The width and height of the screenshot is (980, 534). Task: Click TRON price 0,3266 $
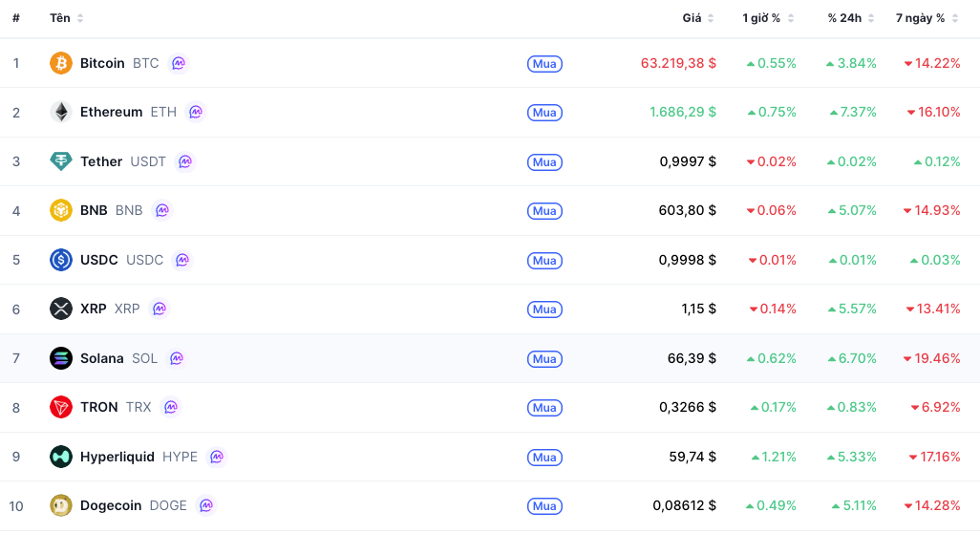pyautogui.click(x=688, y=407)
